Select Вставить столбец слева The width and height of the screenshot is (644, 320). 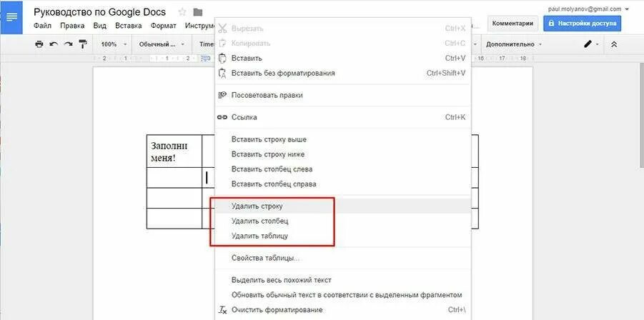tap(342, 169)
